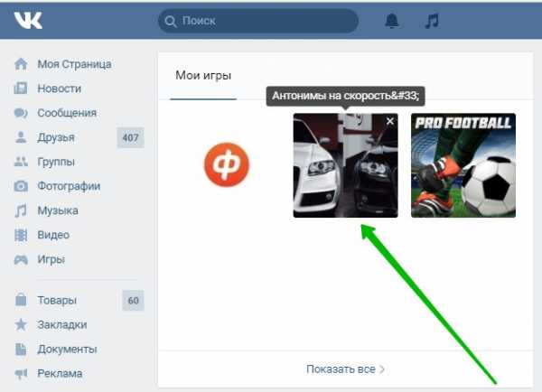Click Показать все to view all games
Image resolution: width=542 pixels, height=392 pixels.
341,369
